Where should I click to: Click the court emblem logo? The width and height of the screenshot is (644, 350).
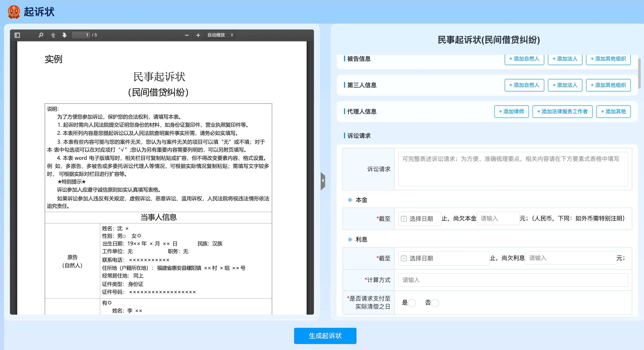tap(14, 12)
